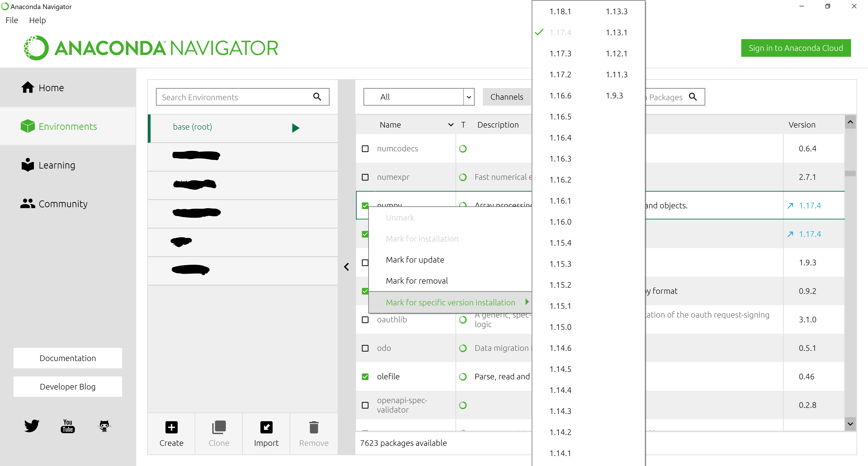Select version 1.16.5 from the version list
Screen dimensions: 868x466
coord(560,117)
